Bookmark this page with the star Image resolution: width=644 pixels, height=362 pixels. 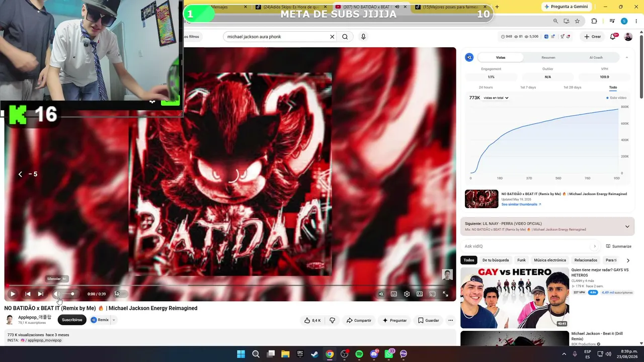click(577, 21)
